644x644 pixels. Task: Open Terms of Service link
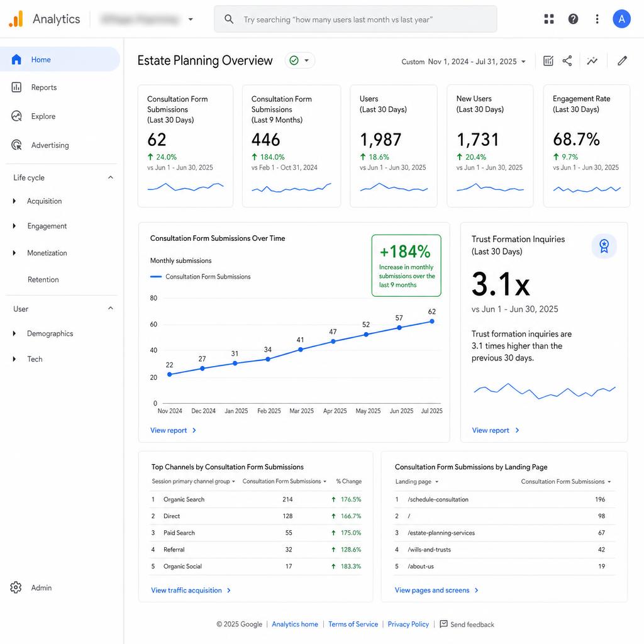[353, 624]
